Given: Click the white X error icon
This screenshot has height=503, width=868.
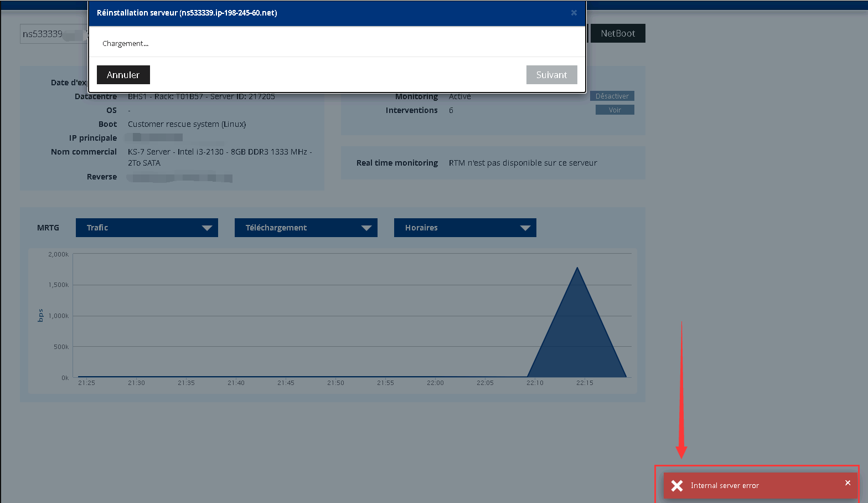Looking at the screenshot, I should (x=676, y=486).
